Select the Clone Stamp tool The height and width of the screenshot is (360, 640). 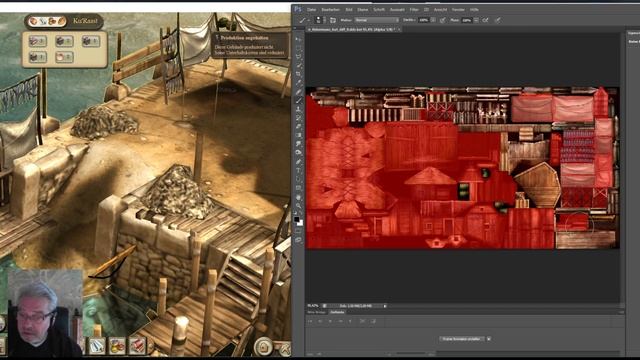298,109
